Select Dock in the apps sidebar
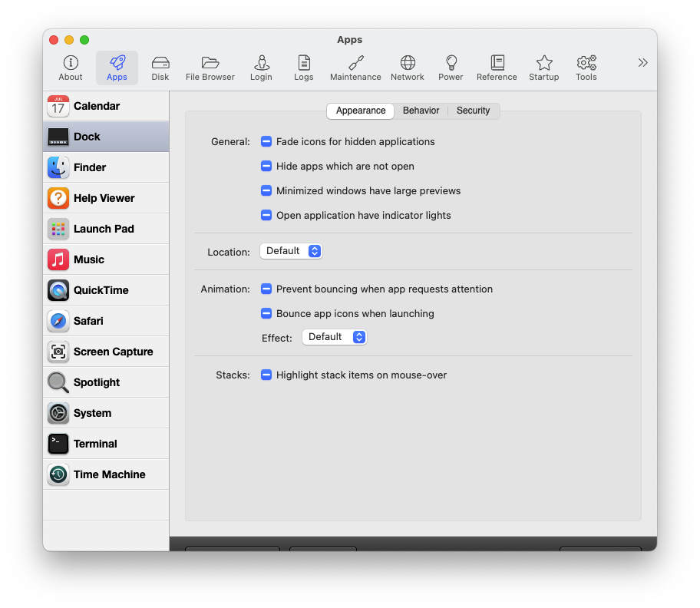700x608 pixels. point(106,137)
